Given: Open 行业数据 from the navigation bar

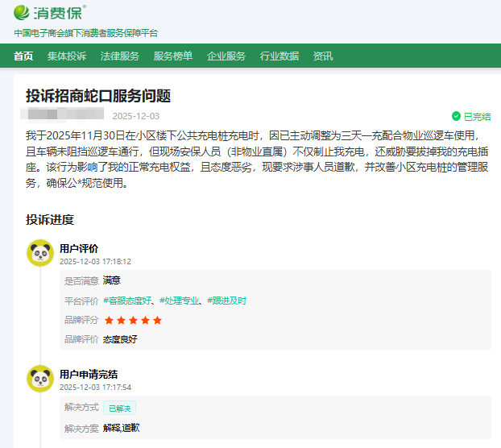Looking at the screenshot, I should click(279, 56).
